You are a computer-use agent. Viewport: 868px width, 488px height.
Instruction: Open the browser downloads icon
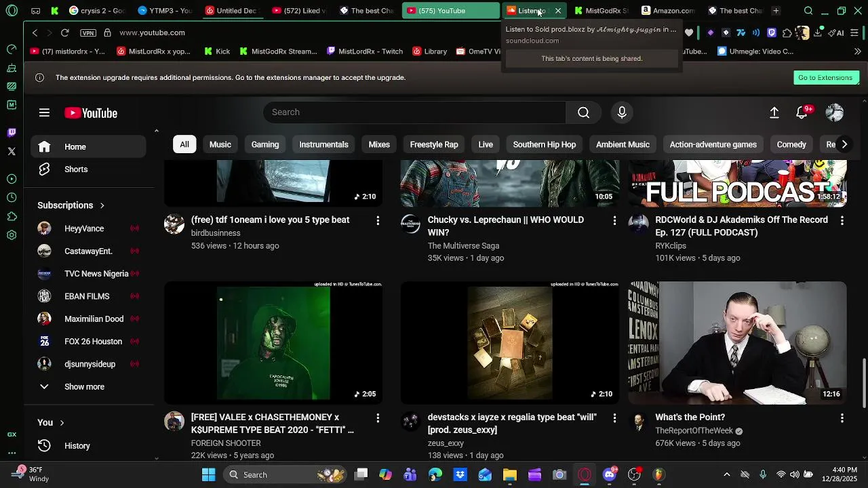point(818,33)
